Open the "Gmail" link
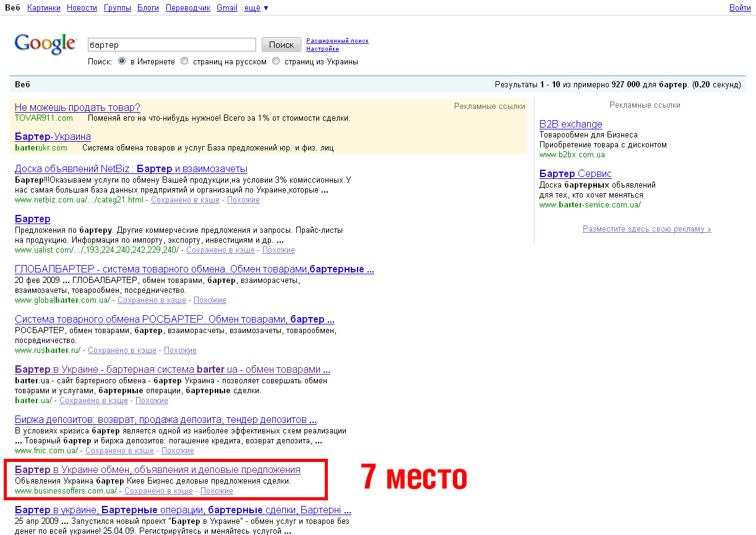Image resolution: width=756 pixels, height=535 pixels. point(226,7)
